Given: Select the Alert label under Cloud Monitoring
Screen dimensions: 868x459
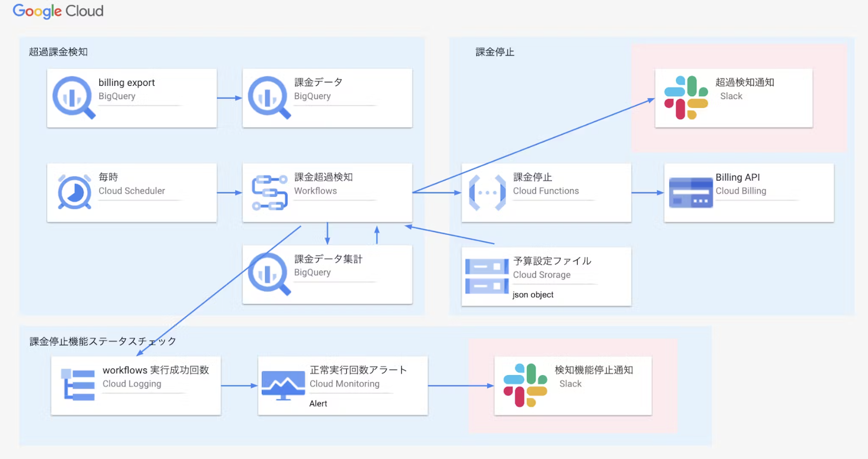Looking at the screenshot, I should pyautogui.click(x=318, y=403).
